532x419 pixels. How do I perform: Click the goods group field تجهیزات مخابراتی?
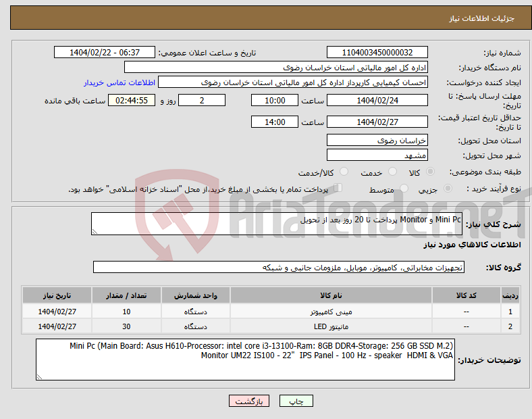[x=279, y=267]
